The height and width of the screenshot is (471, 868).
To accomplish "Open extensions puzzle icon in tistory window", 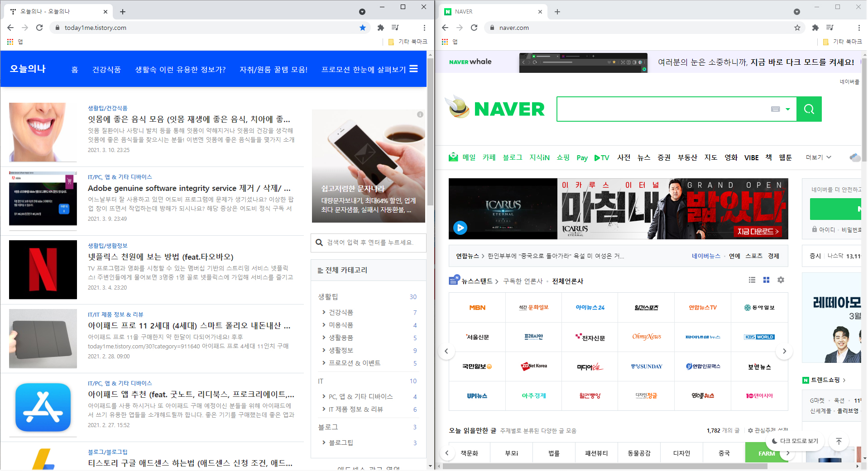I will click(x=381, y=28).
